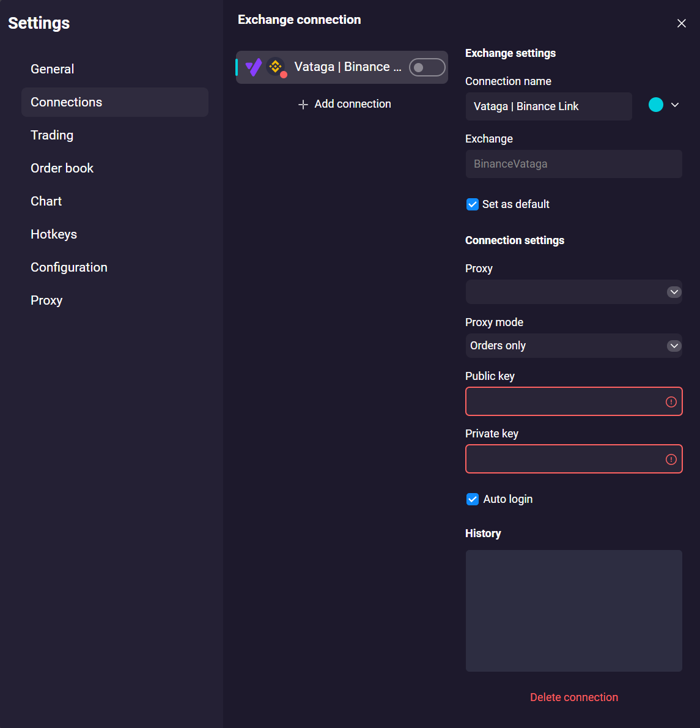Open the General settings section
700x728 pixels.
(114, 69)
